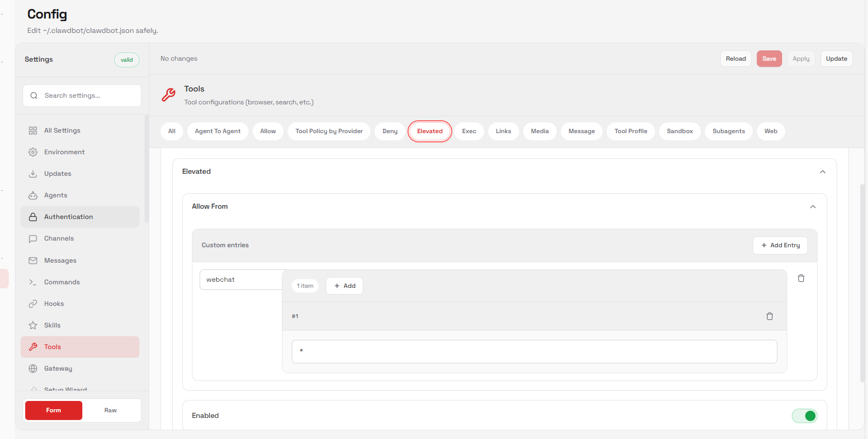Open Tool Policy by Provider tab
The width and height of the screenshot is (868, 439).
329,131
